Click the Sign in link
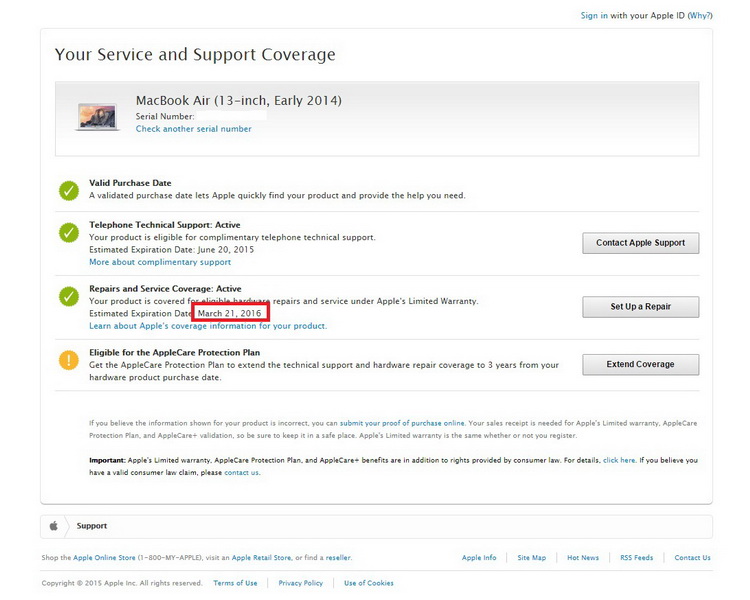 click(594, 15)
